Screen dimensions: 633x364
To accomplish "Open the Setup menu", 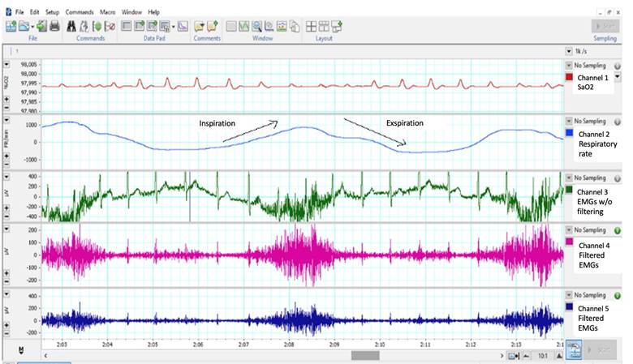I will 52,13.
